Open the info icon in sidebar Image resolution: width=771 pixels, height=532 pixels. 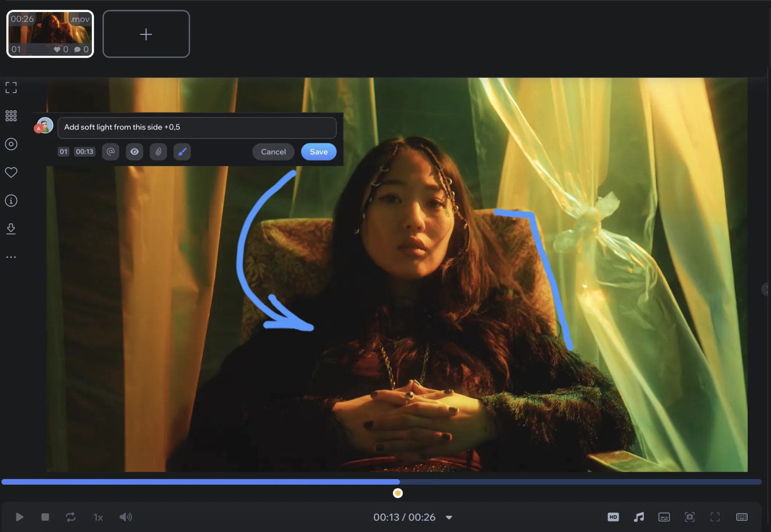tap(11, 201)
